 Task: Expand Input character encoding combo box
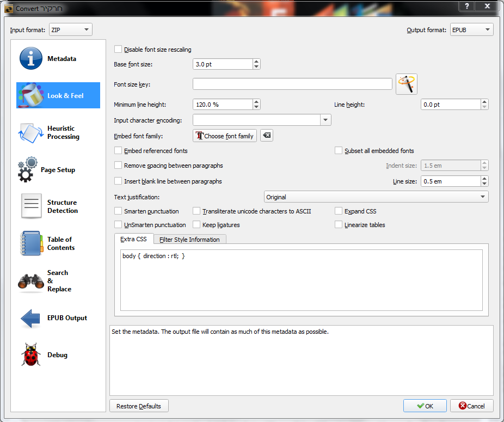tap(325, 120)
